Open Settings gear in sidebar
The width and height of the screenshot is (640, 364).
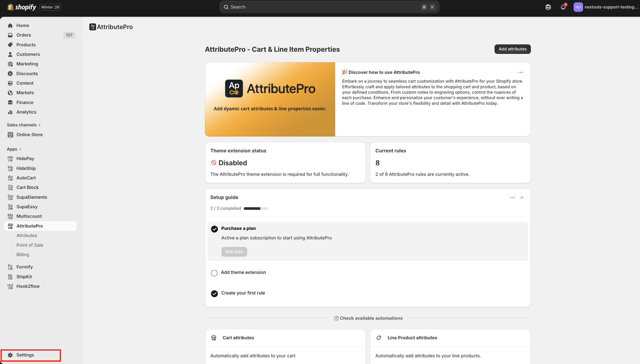[10, 355]
